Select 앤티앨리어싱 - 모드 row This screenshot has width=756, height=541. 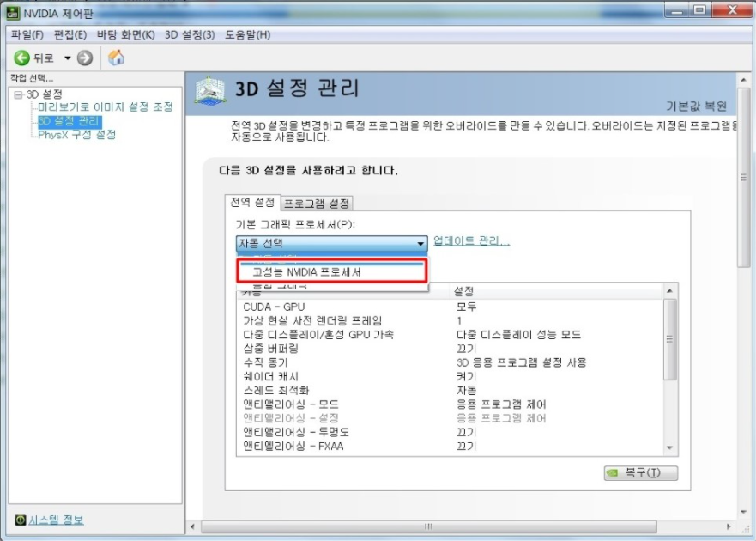tap(450, 404)
